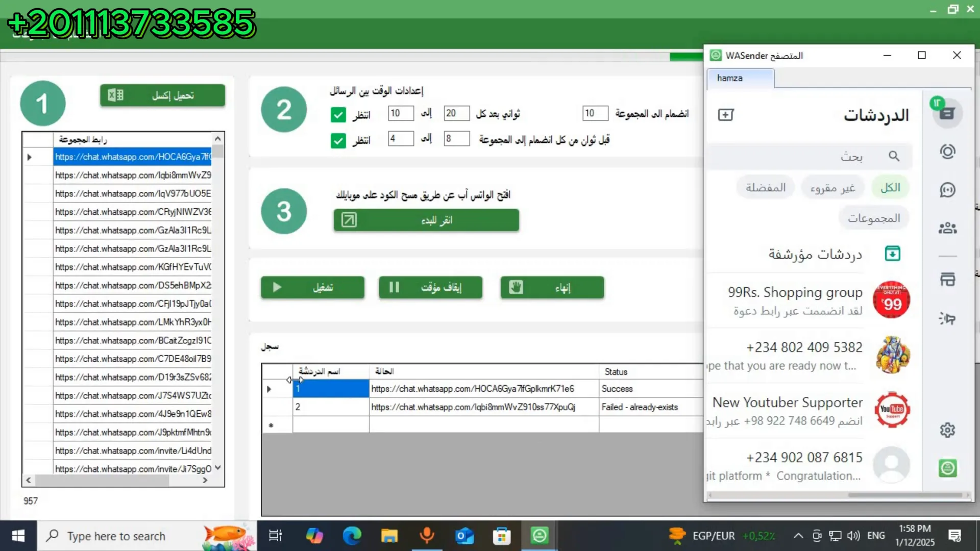
Task: Show hidden system tray icons chevron
Action: click(x=798, y=536)
